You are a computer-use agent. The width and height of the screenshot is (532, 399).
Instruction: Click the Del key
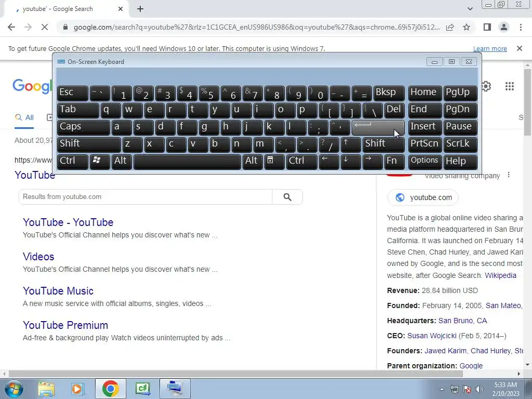394,110
